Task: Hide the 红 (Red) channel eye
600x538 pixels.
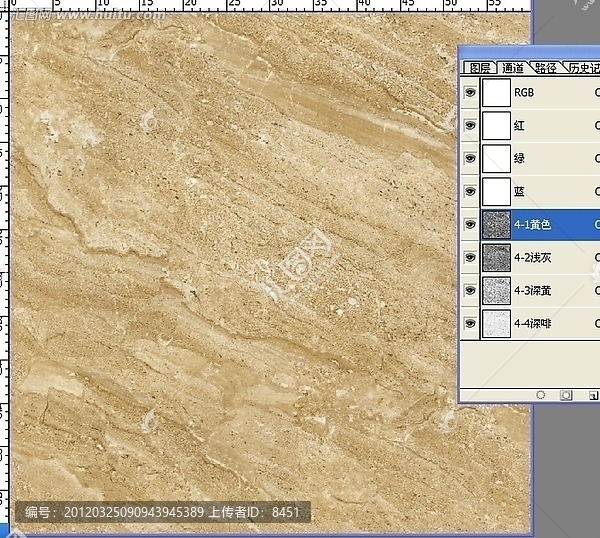Action: point(470,126)
